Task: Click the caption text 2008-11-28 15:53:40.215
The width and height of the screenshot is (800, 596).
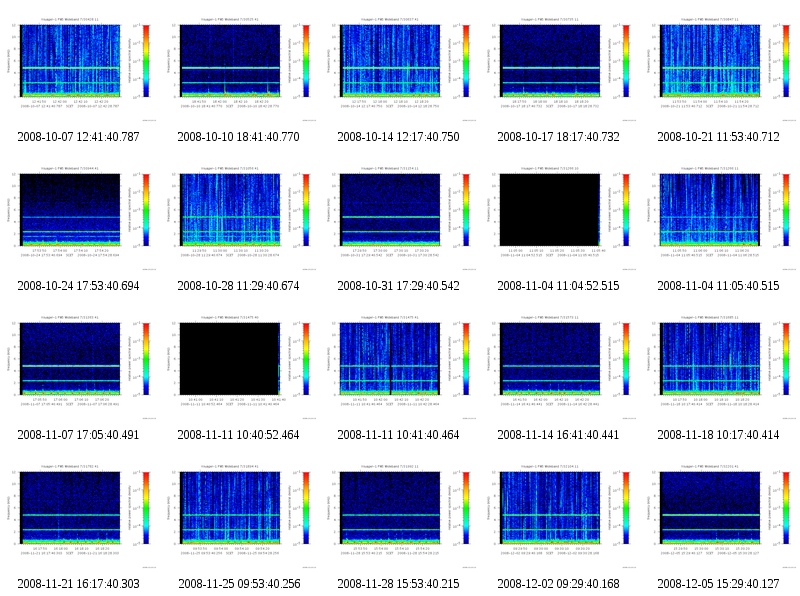Action: 398,584
